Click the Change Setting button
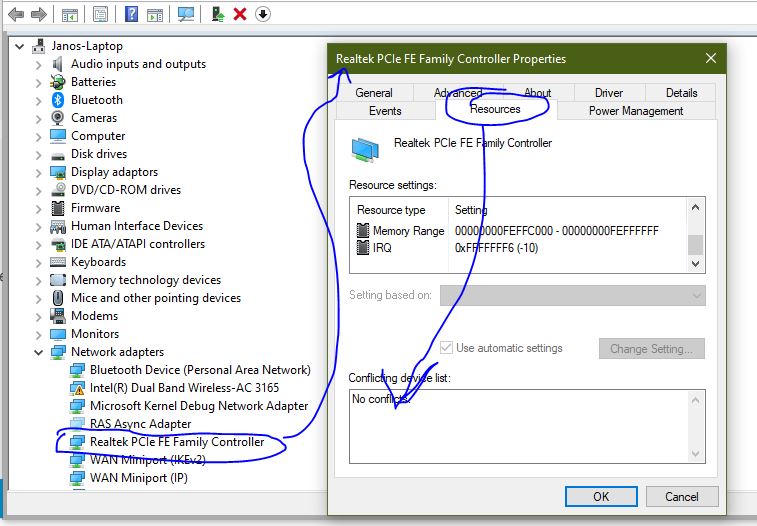Viewport: 757px width, 526px height. click(x=651, y=348)
